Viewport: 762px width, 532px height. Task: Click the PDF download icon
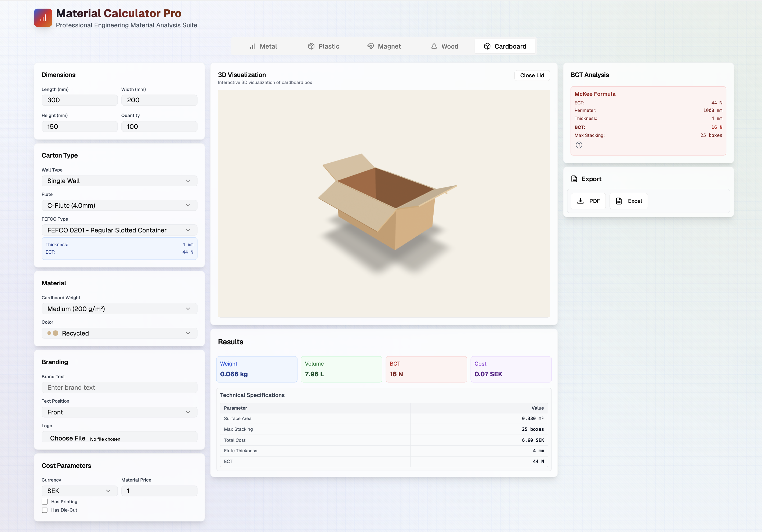coord(580,201)
